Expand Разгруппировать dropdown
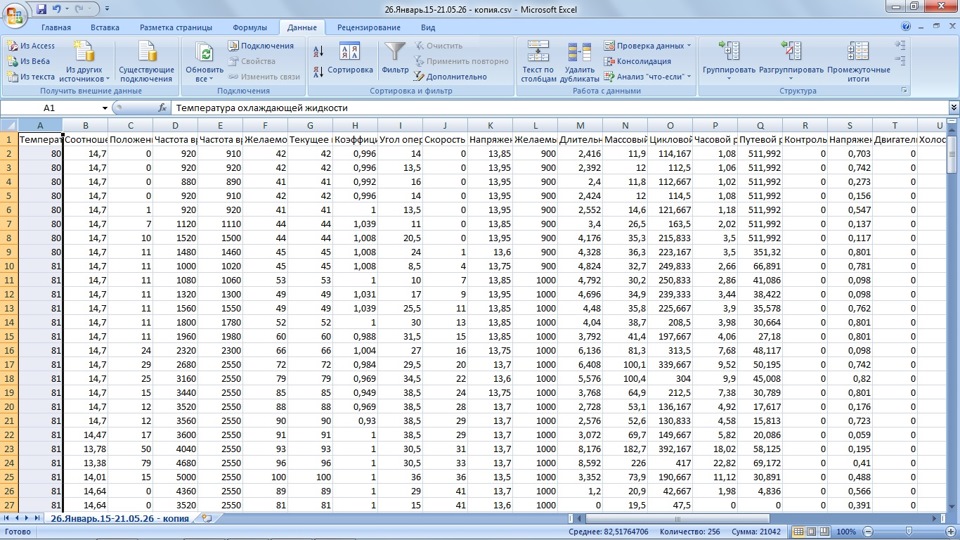Viewport: 960px width, 540px height. point(791,78)
